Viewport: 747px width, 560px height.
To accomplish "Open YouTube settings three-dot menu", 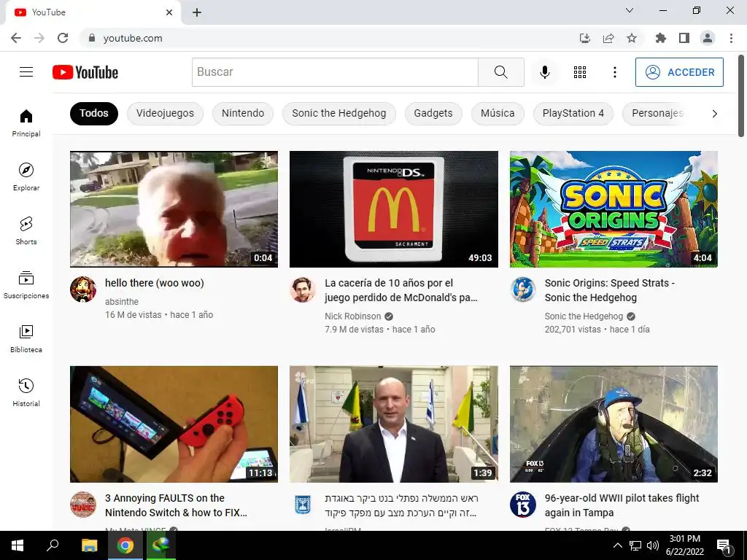I will (614, 72).
